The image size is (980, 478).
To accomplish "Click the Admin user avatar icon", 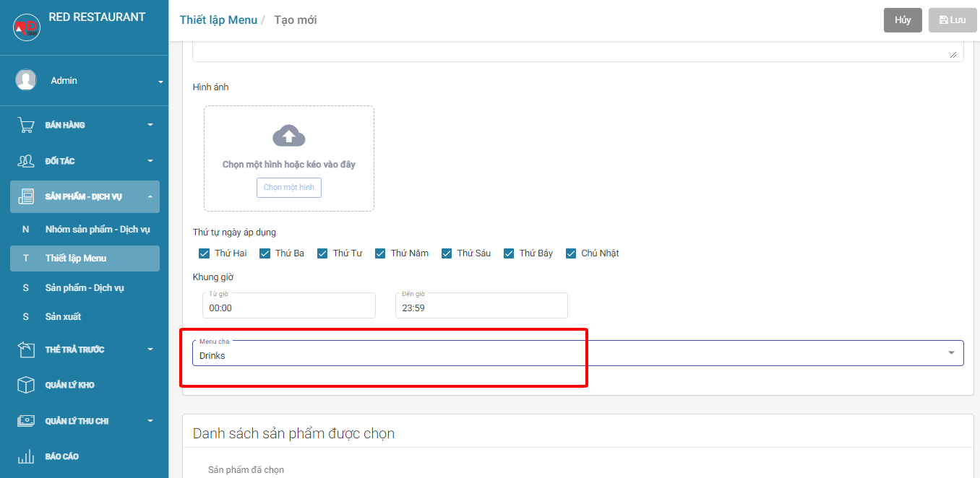I will click(26, 80).
